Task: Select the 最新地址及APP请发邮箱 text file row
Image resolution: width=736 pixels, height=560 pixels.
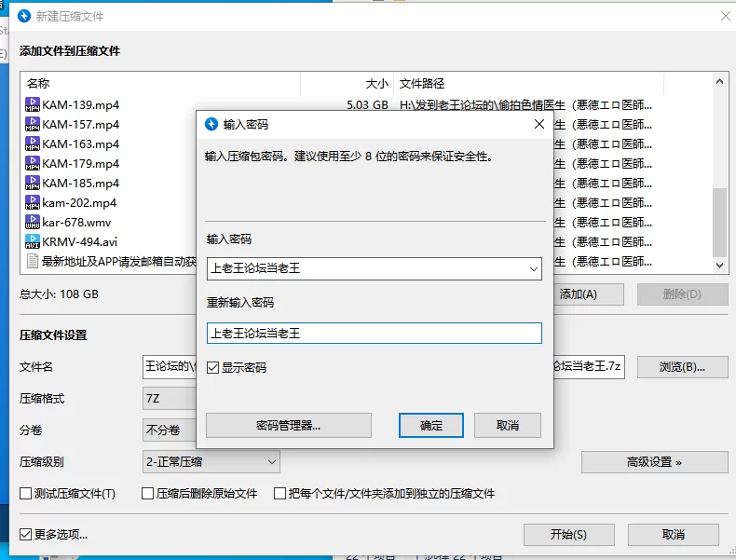Action: [x=118, y=262]
